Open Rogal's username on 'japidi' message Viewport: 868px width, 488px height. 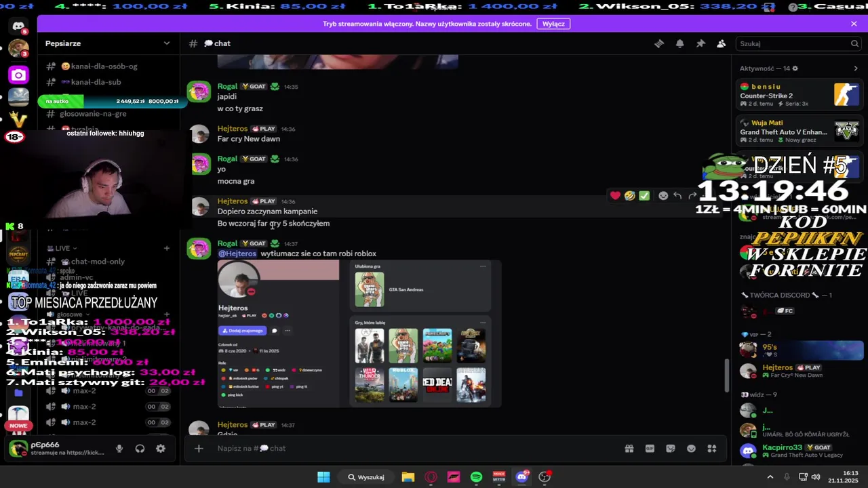pyautogui.click(x=227, y=86)
